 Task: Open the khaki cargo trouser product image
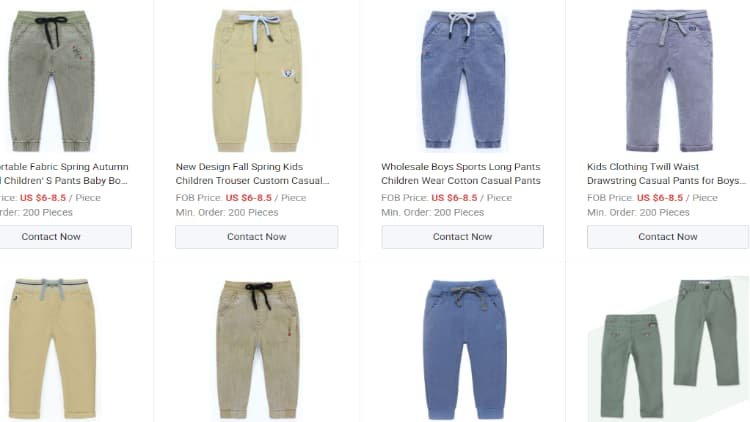pyautogui.click(x=257, y=81)
